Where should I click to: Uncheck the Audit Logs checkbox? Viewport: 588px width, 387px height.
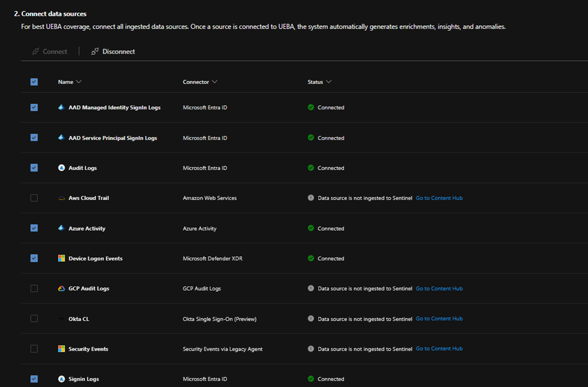pyautogui.click(x=34, y=168)
